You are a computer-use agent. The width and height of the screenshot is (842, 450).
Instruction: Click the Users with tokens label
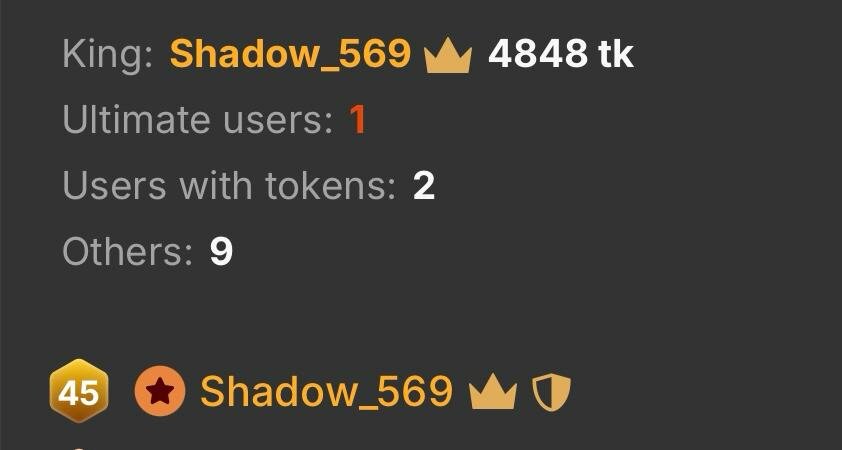coord(229,186)
